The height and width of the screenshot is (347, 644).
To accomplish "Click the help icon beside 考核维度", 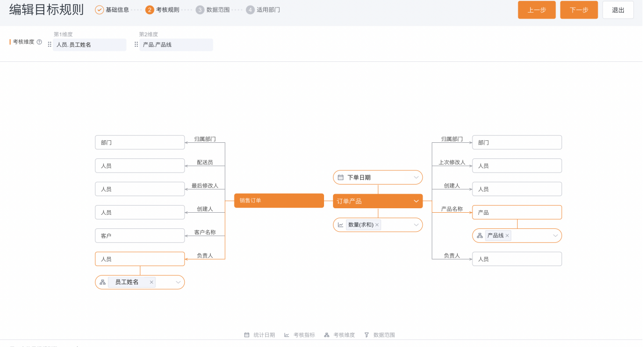I will (x=39, y=42).
